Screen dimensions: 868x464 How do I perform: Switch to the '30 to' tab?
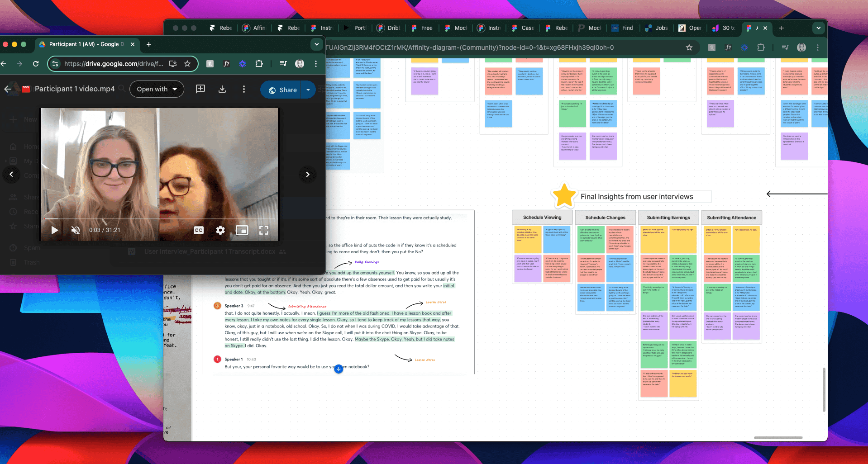[x=724, y=28]
